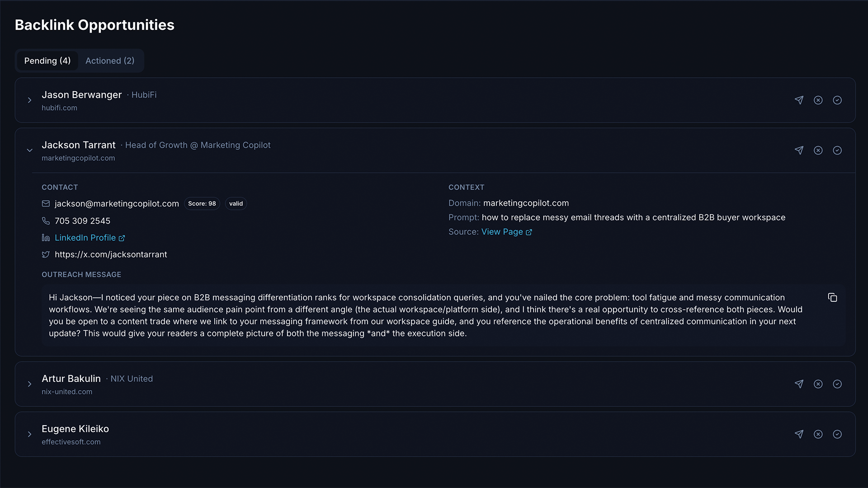868x488 pixels.
Task: Click the nix-united.com domain text
Action: (67, 392)
